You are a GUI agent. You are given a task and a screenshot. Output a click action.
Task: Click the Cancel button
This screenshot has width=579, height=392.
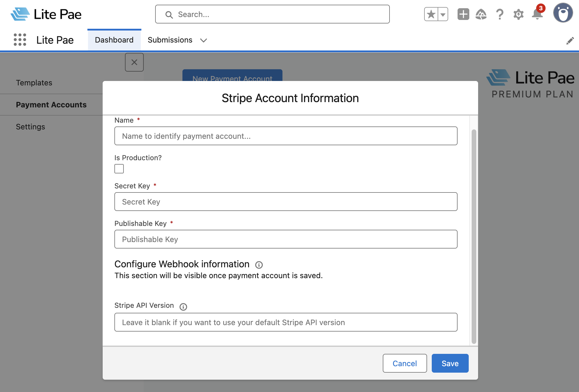[x=404, y=363]
